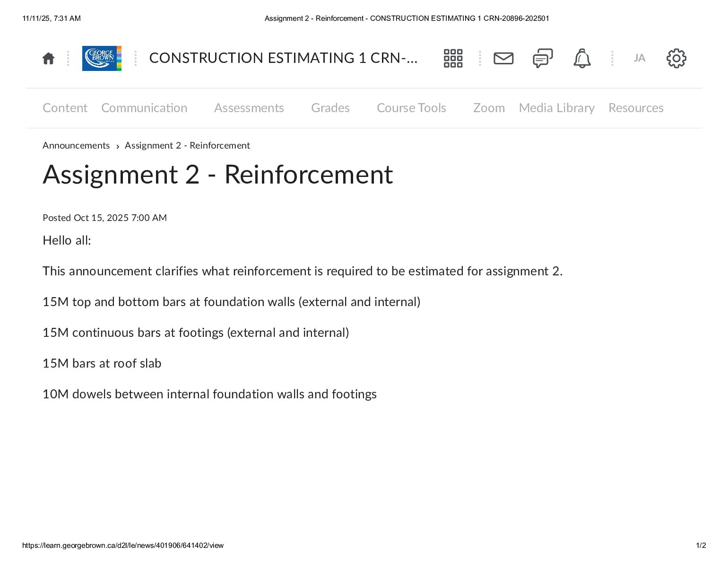Open Resources nav item
The width and height of the screenshot is (728, 563).
[x=636, y=108]
